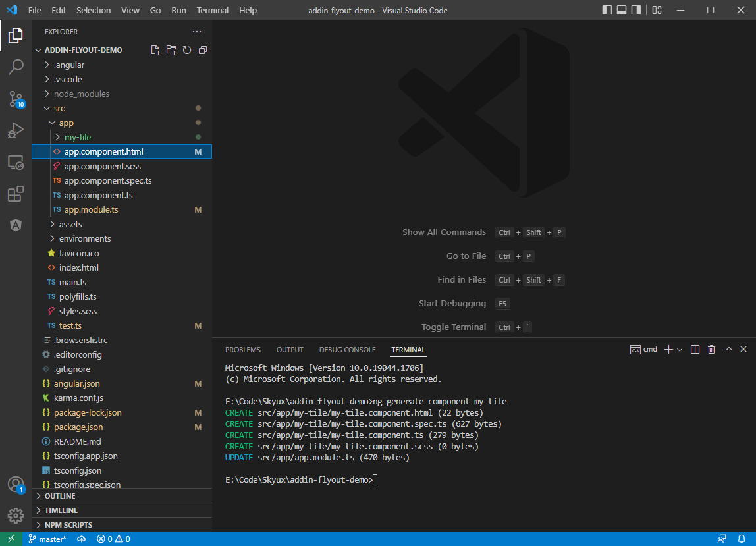Open the Manage gear icon
The height and width of the screenshot is (546, 756).
pos(15,516)
